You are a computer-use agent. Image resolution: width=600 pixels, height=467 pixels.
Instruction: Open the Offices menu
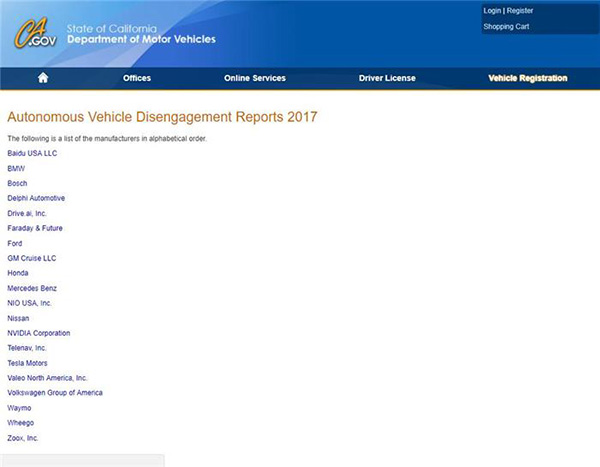(137, 78)
